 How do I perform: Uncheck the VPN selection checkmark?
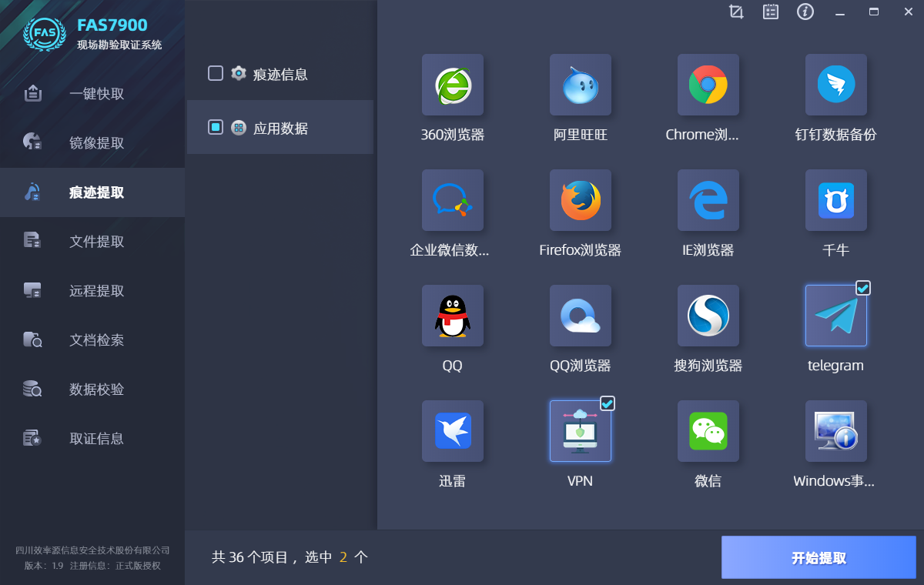[x=608, y=403]
